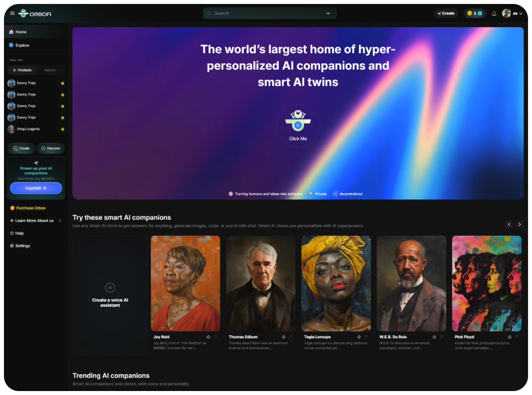Open the Orbox coin balance indicator
This screenshot has height=395, width=532.
(x=474, y=13)
